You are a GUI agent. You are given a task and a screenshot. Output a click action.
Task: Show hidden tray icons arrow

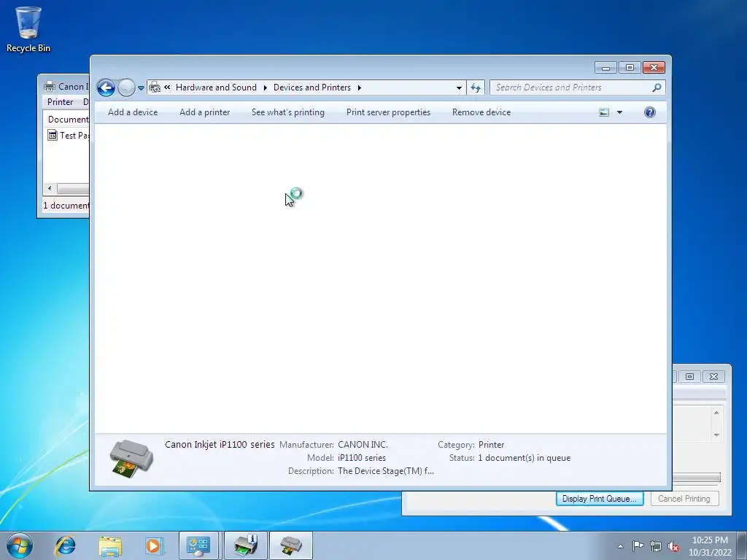[x=620, y=546]
